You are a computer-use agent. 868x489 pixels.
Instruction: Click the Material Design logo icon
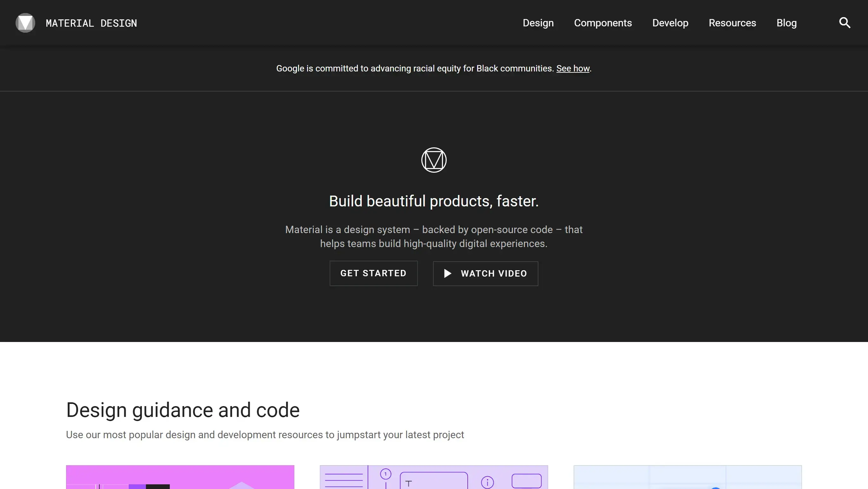[25, 23]
